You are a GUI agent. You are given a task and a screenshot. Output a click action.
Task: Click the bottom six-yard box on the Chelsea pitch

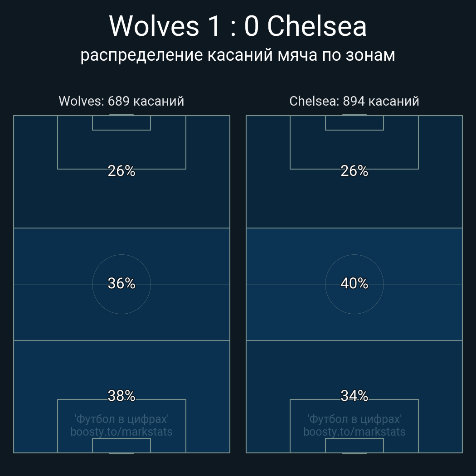354,445
